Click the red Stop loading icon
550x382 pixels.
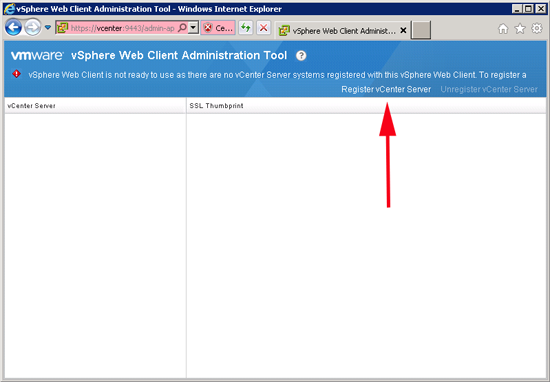click(263, 28)
